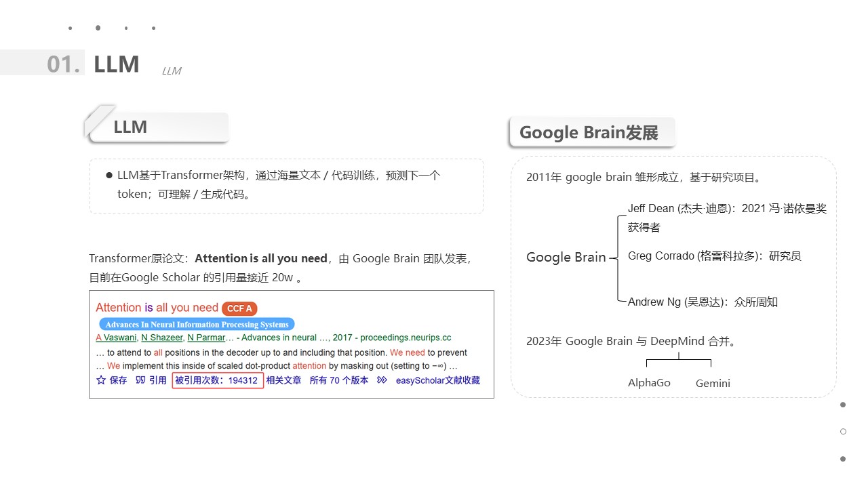Click the 'Google Brain' root node of tree

click(x=566, y=258)
